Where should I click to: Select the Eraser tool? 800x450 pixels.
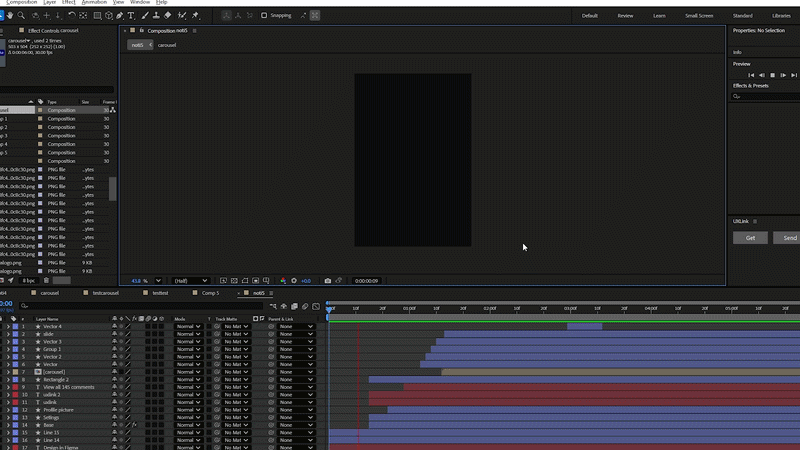(167, 16)
